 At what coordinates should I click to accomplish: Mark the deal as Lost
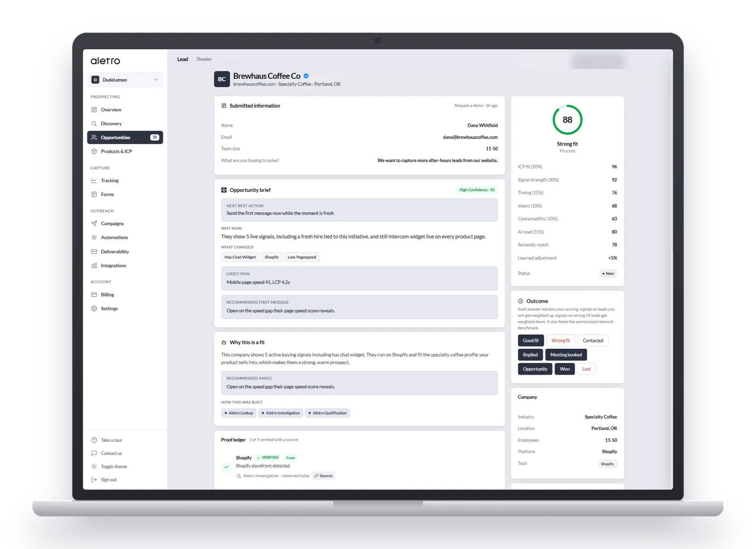586,369
